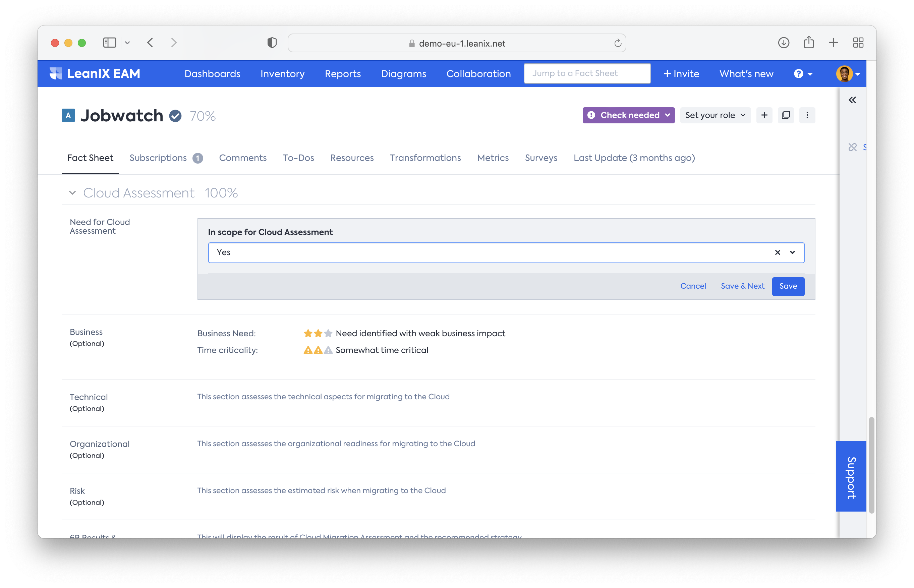Click the Jump to a Fact Sheet field

(587, 73)
